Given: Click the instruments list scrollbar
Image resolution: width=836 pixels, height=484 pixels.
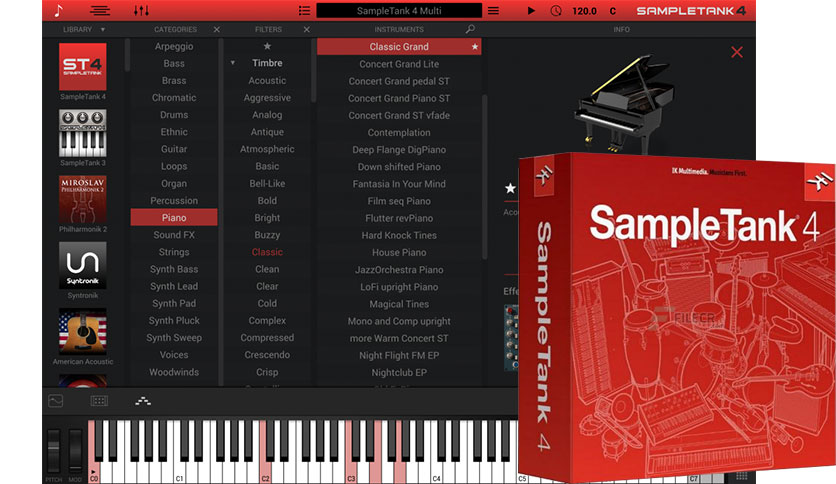Looking at the screenshot, I should [x=485, y=177].
